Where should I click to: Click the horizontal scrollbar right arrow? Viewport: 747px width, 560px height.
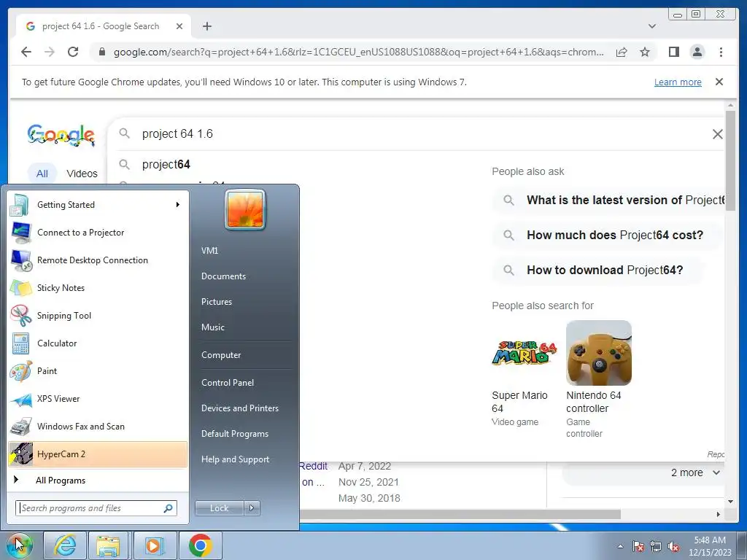pyautogui.click(x=719, y=514)
